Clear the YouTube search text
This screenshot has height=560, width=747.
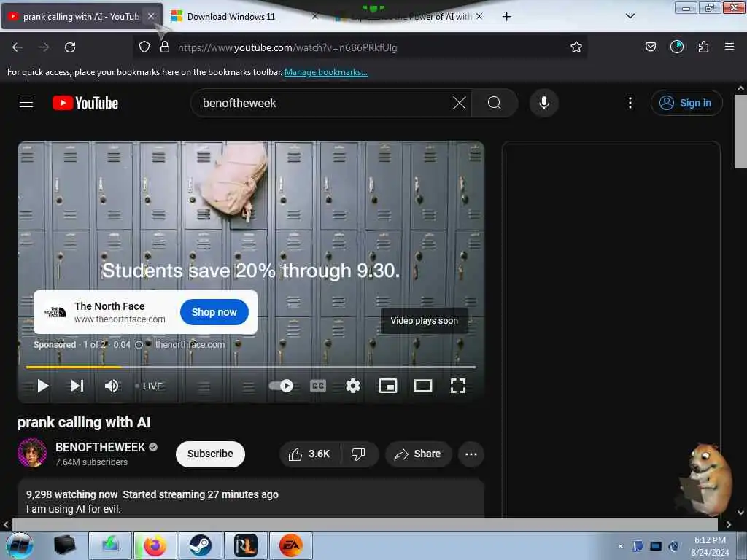pos(460,103)
